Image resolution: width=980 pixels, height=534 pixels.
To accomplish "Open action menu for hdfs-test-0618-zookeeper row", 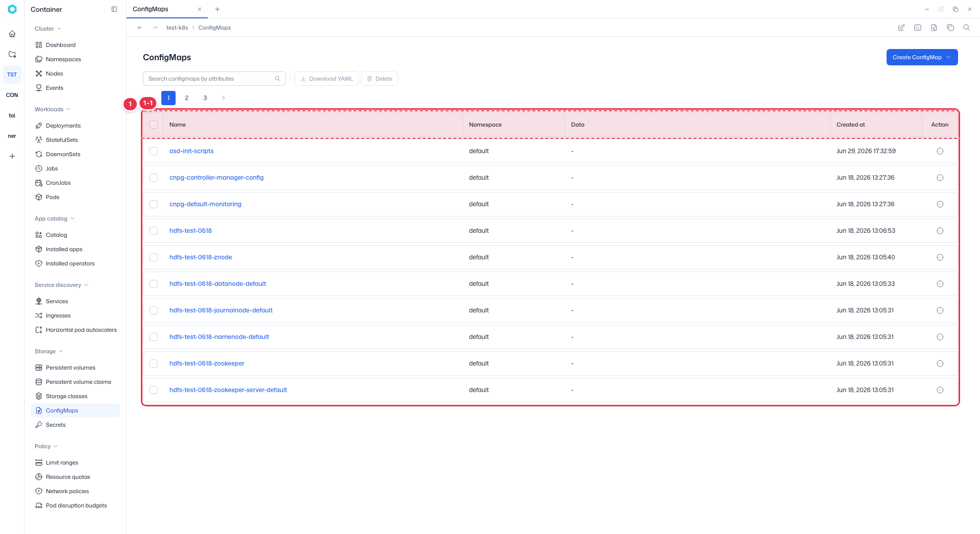I will click(x=940, y=363).
